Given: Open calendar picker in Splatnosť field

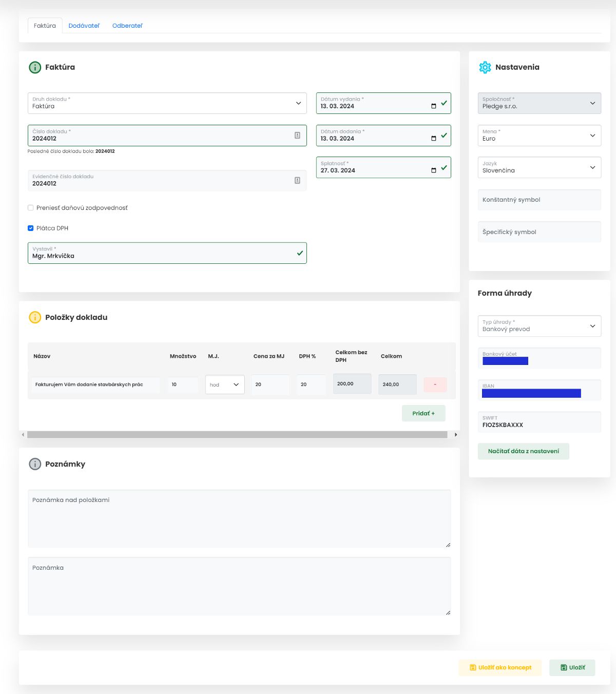Looking at the screenshot, I should coord(433,170).
